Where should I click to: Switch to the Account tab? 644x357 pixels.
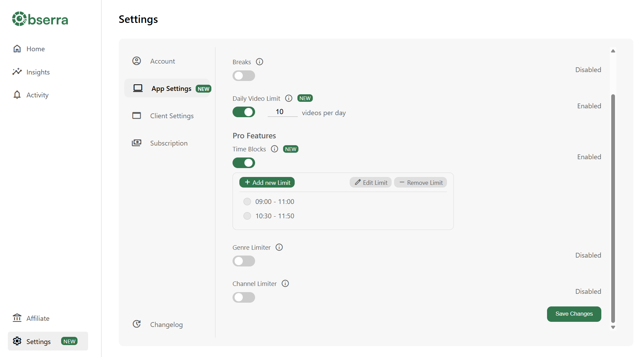click(x=163, y=61)
